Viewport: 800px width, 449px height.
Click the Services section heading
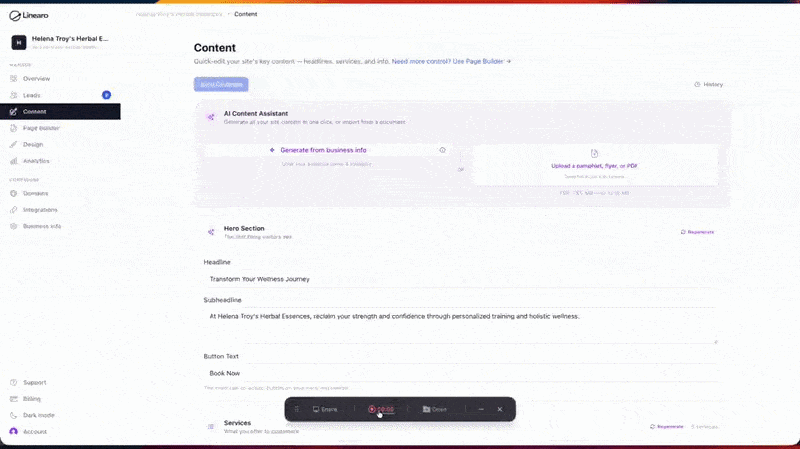[237, 423]
